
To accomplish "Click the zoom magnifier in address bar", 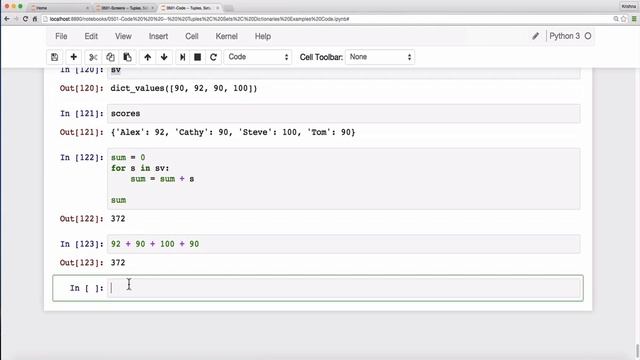I will [616, 19].
